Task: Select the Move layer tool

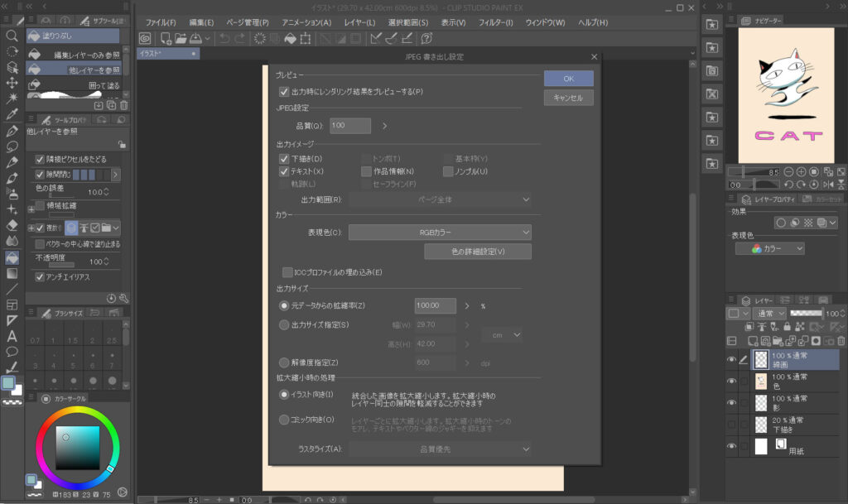Action: click(12, 83)
